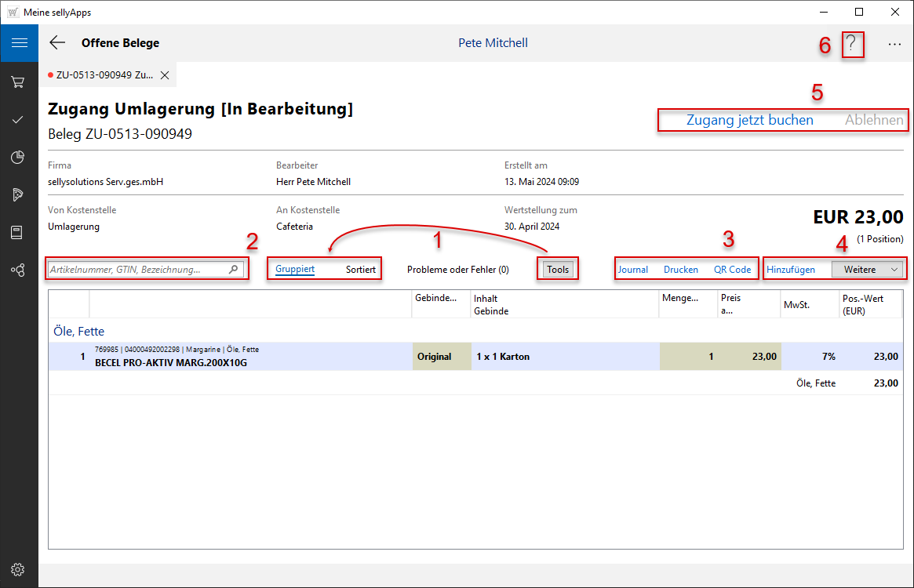Open the checkmark sidebar icon
The image size is (914, 588).
click(x=18, y=119)
